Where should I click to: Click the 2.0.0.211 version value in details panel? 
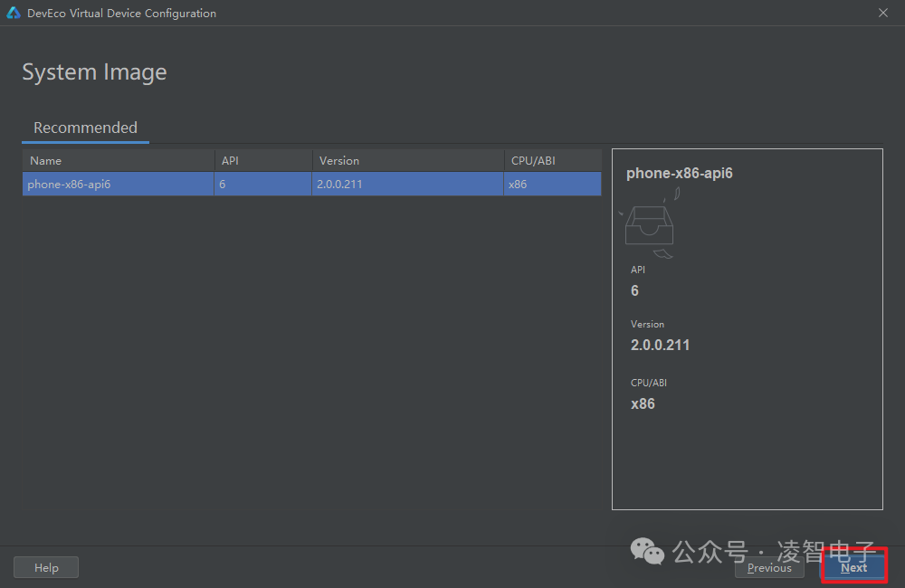click(660, 345)
